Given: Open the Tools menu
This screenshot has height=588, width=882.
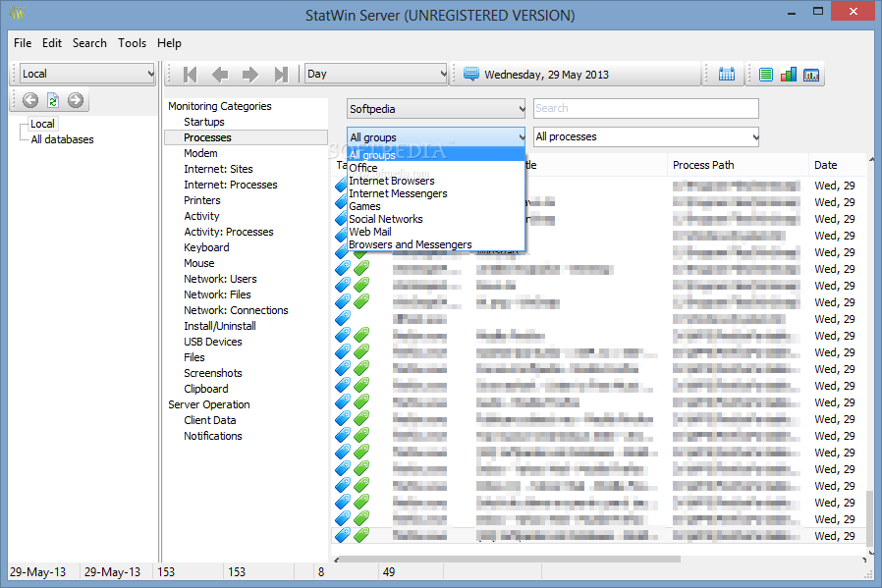Looking at the screenshot, I should 133,43.
